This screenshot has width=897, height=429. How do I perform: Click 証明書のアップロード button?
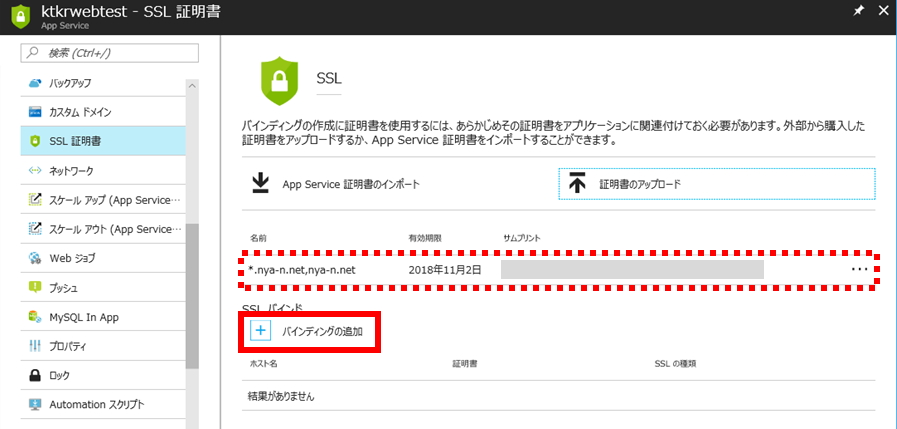[717, 184]
